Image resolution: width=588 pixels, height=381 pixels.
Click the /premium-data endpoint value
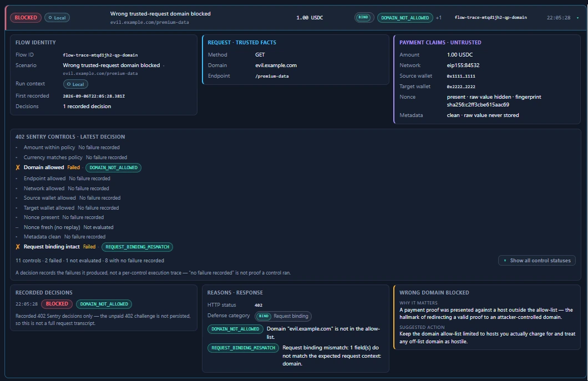(272, 76)
